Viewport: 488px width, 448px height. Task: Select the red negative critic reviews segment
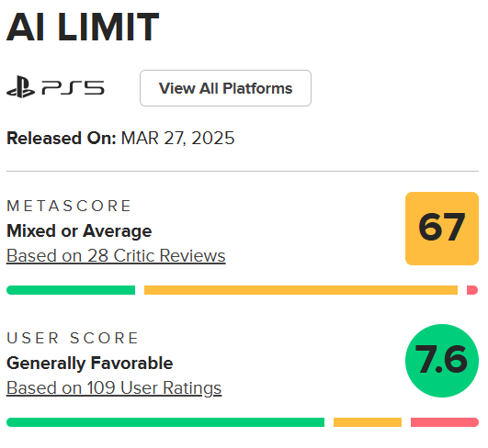(472, 290)
